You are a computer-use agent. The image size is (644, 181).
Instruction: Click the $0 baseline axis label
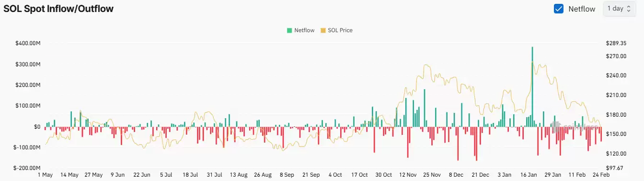[37, 127]
